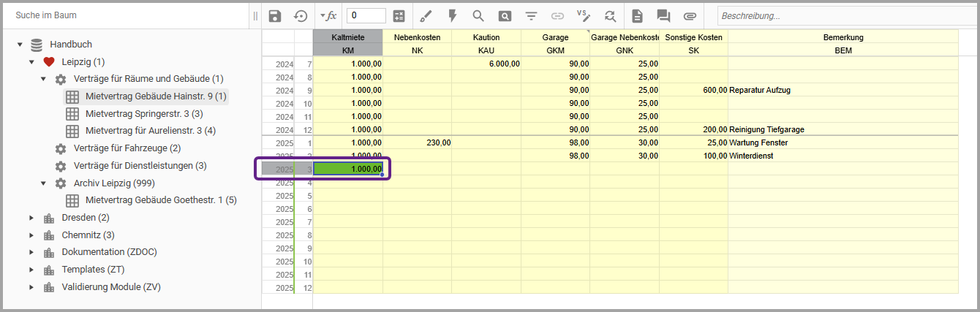Collapse the Archiv Leipzig (999) node

pyautogui.click(x=43, y=183)
